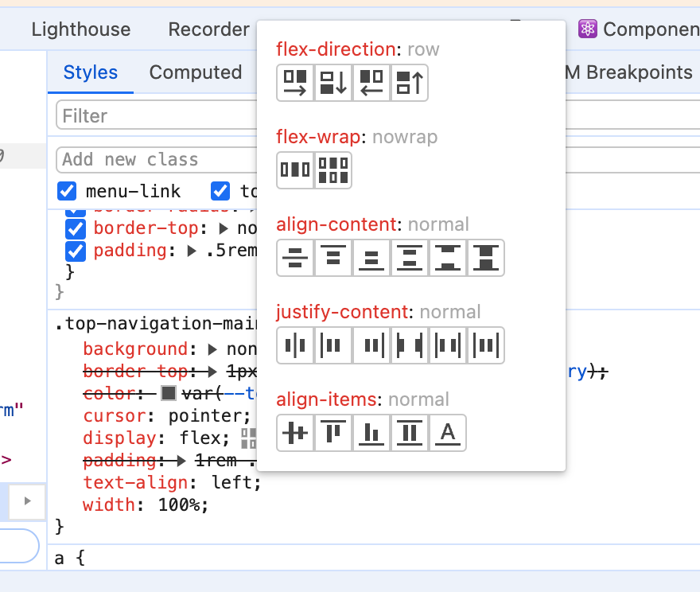The height and width of the screenshot is (592, 700).
Task: Open the color picker for the color swatch
Action: tap(169, 393)
